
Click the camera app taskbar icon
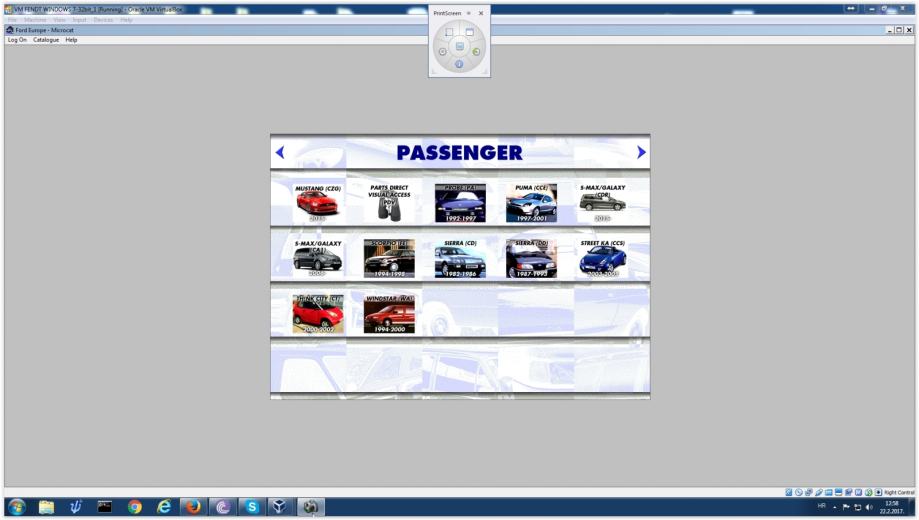(x=310, y=507)
